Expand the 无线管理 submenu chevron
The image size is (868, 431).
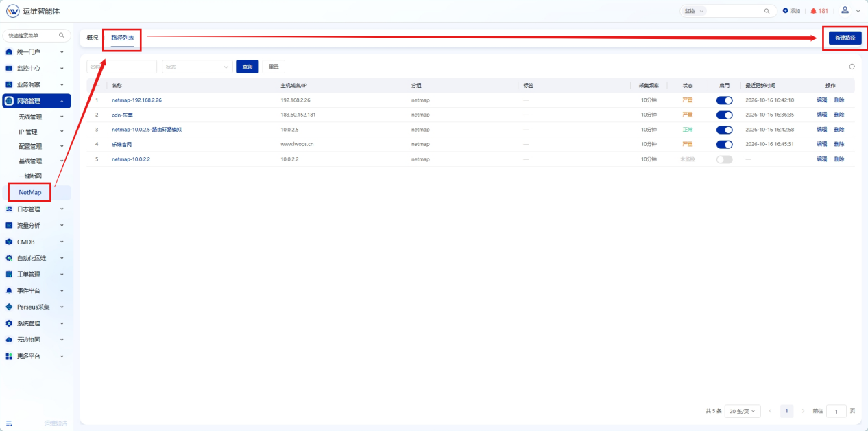62,117
